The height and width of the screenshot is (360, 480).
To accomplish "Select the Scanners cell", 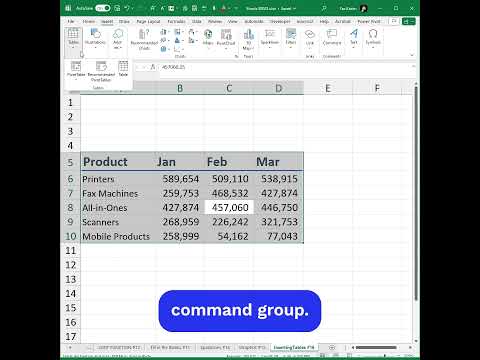I will [x=118, y=222].
